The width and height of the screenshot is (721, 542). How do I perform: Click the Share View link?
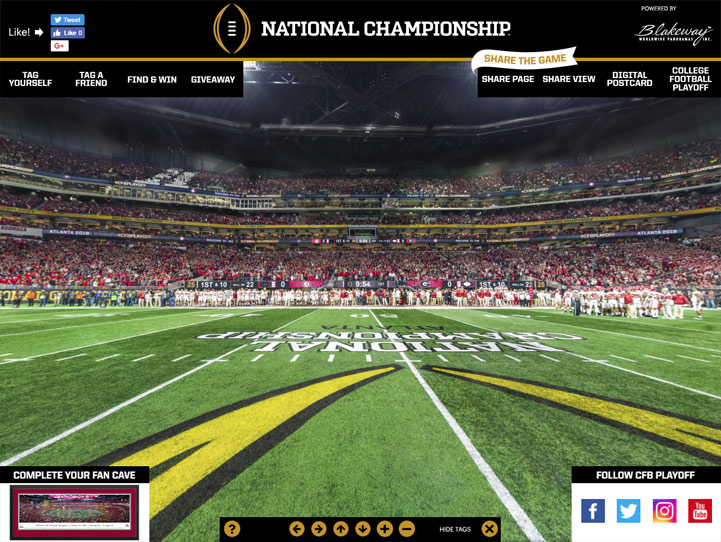point(569,79)
